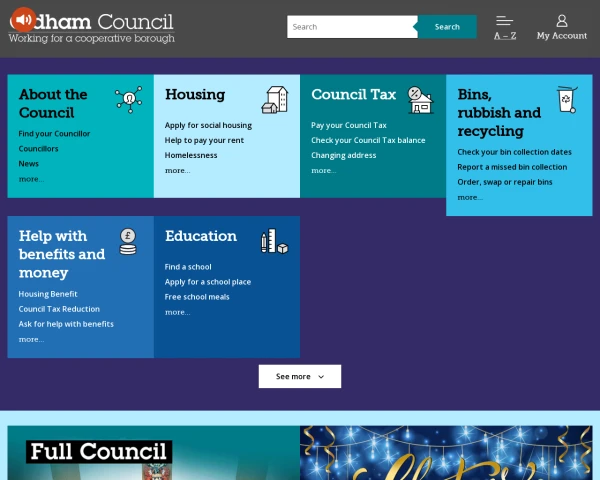Click the orange speaker read-aloud icon
The image size is (600, 480).
point(23,20)
